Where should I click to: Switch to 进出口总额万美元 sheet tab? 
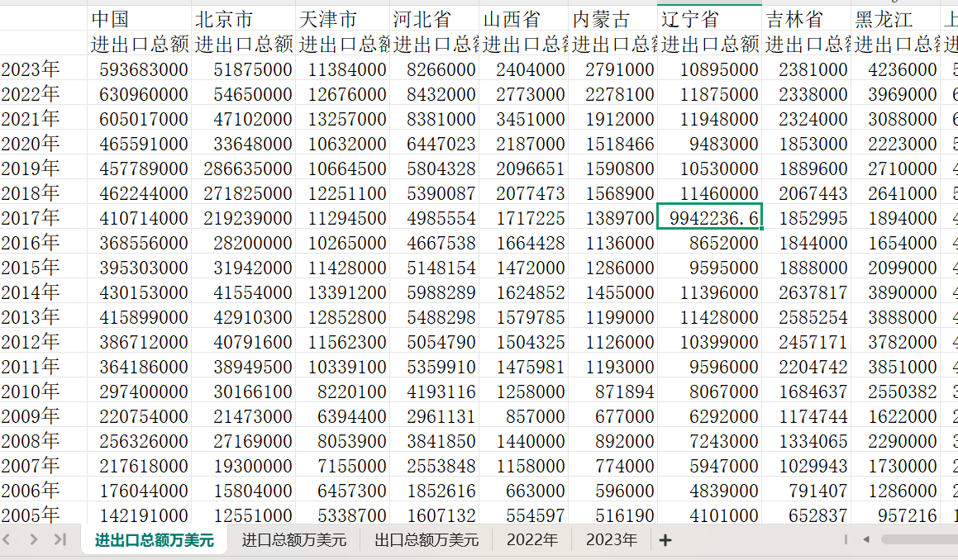(154, 540)
